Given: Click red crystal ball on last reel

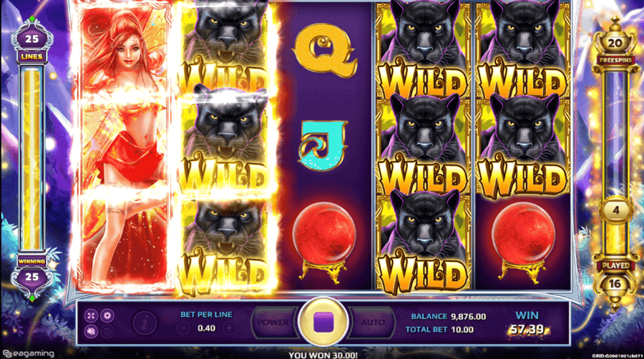Looking at the screenshot, I should tap(523, 241).
